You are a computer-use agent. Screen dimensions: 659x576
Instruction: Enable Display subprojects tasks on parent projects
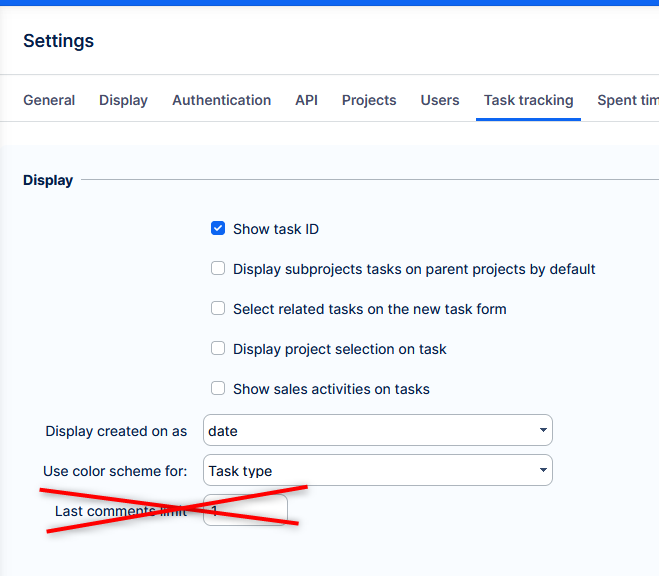(x=218, y=269)
